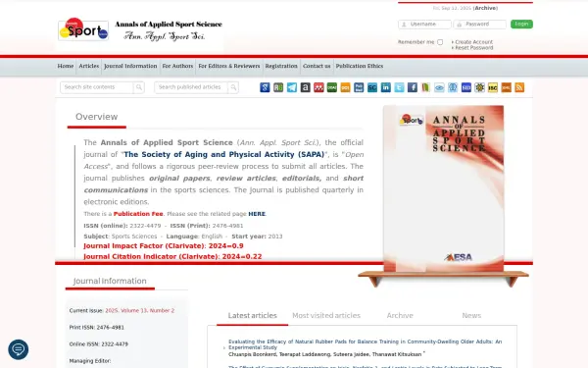Open the gear-shaped emblem icon

point(479,87)
